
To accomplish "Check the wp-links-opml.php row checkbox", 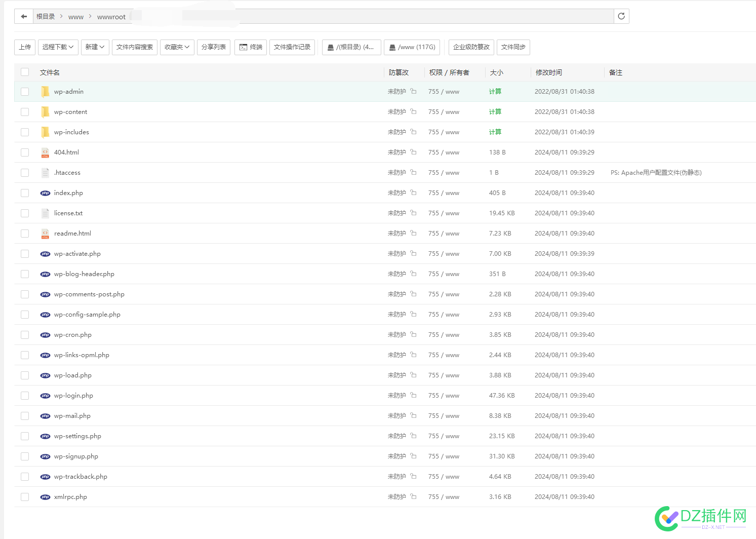I will click(25, 355).
